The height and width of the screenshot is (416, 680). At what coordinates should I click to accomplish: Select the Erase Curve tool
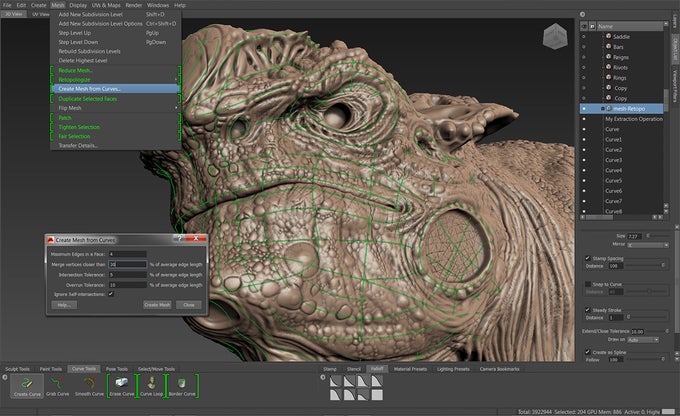(121, 385)
